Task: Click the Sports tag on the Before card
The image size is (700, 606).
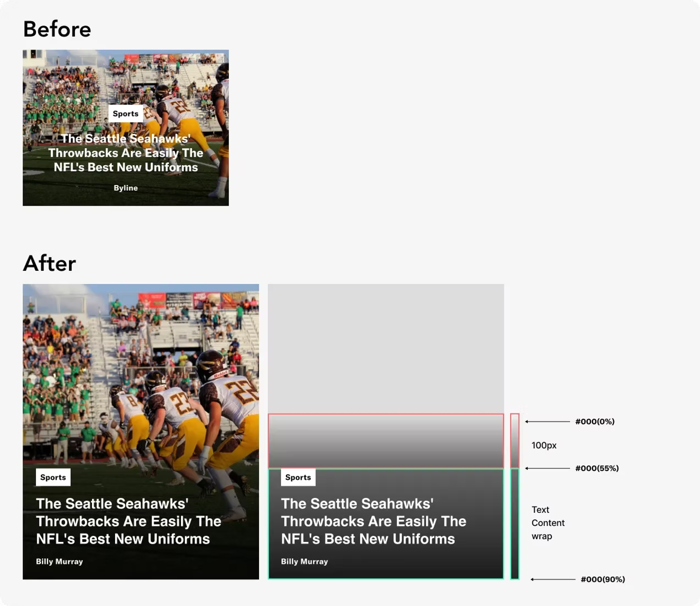Action: tap(125, 114)
